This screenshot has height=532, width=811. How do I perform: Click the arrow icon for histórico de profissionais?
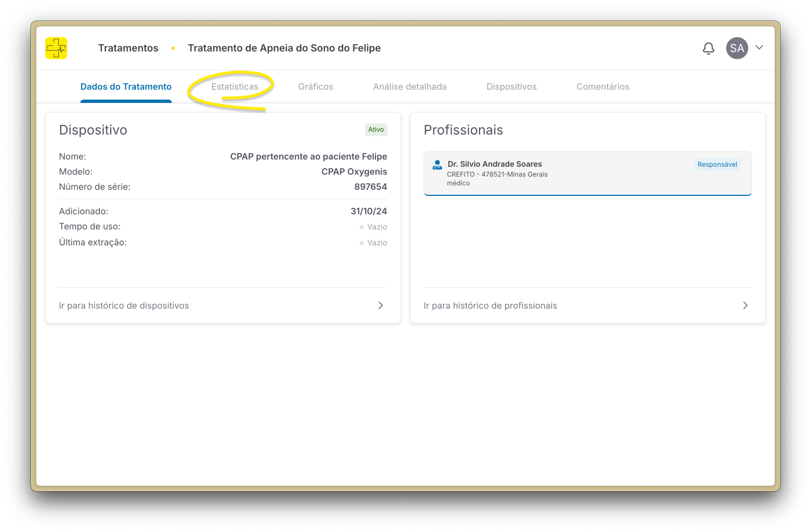tap(745, 305)
